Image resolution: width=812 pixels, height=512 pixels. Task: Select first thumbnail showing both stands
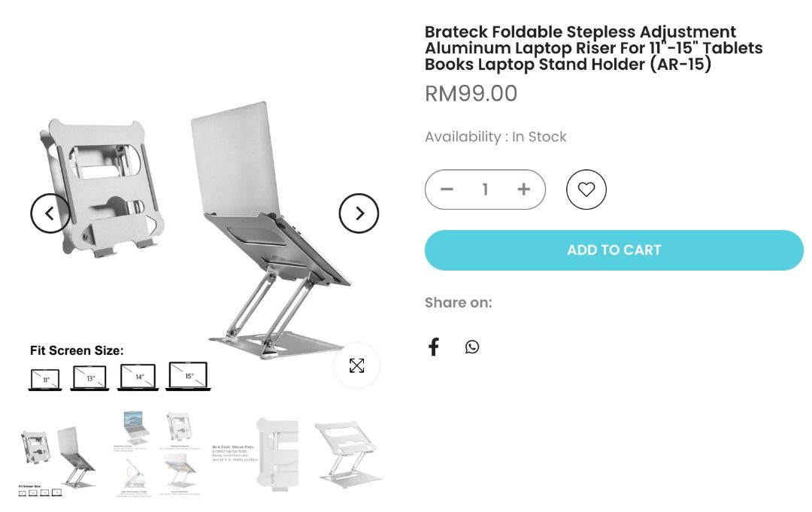[x=57, y=459]
